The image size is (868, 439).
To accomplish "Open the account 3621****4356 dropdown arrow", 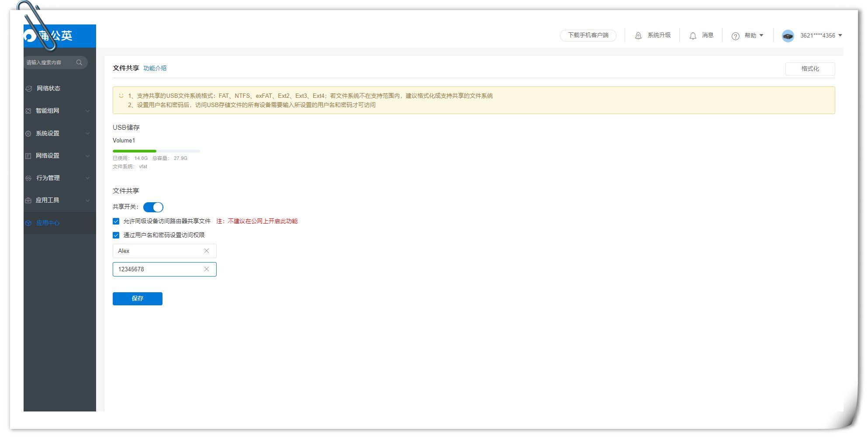I will tap(840, 35).
